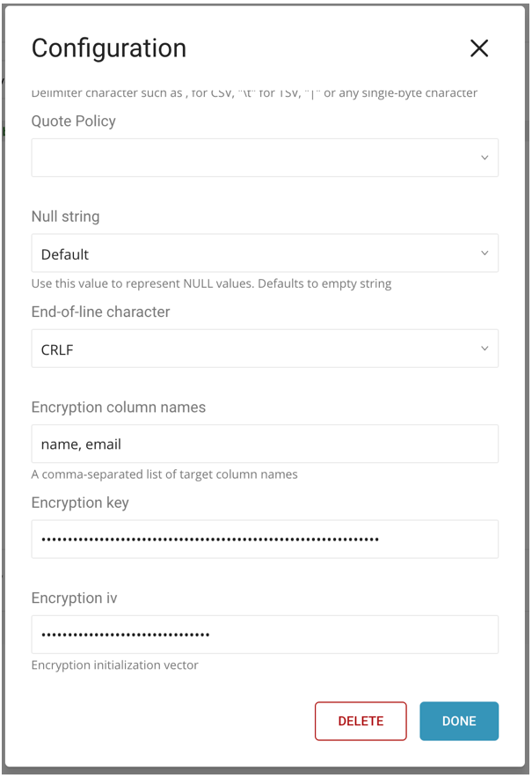The width and height of the screenshot is (532, 778).
Task: Click the End-of-line character chevron arrow
Action: [x=485, y=349]
